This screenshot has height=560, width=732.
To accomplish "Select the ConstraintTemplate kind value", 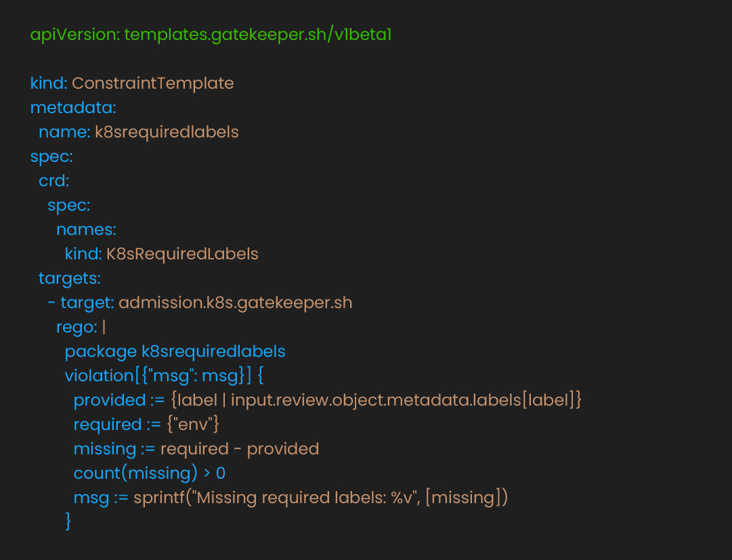I will click(152, 83).
